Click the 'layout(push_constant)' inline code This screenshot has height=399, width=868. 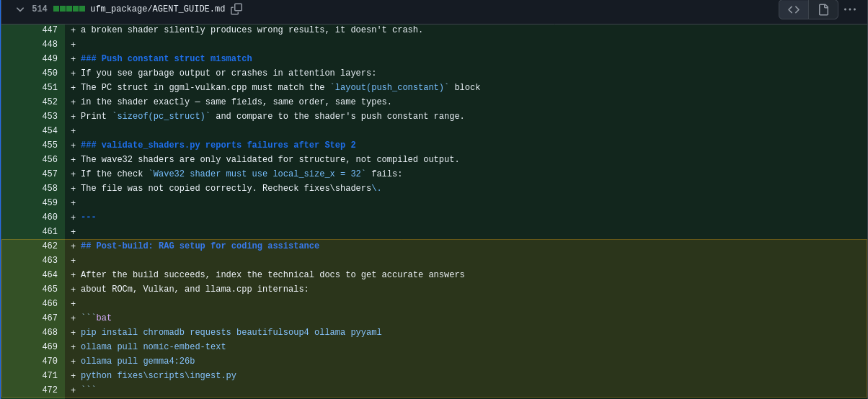click(x=389, y=88)
